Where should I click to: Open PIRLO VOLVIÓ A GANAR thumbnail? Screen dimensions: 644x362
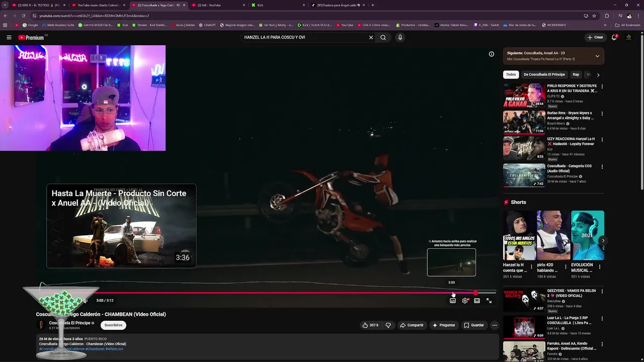point(524,96)
